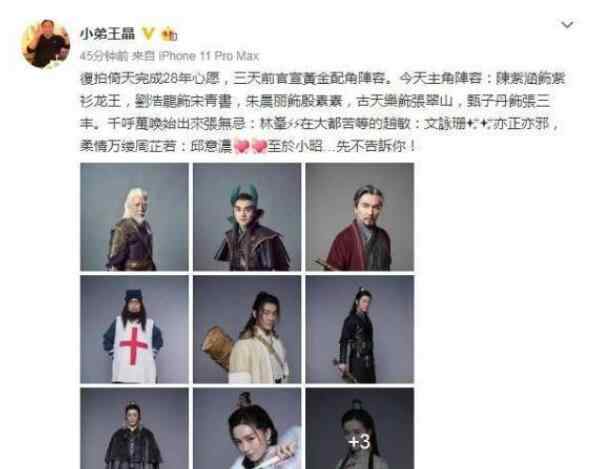Open the green-horned headdress character photo
Viewport: 607px width, 469px height.
pos(247,217)
